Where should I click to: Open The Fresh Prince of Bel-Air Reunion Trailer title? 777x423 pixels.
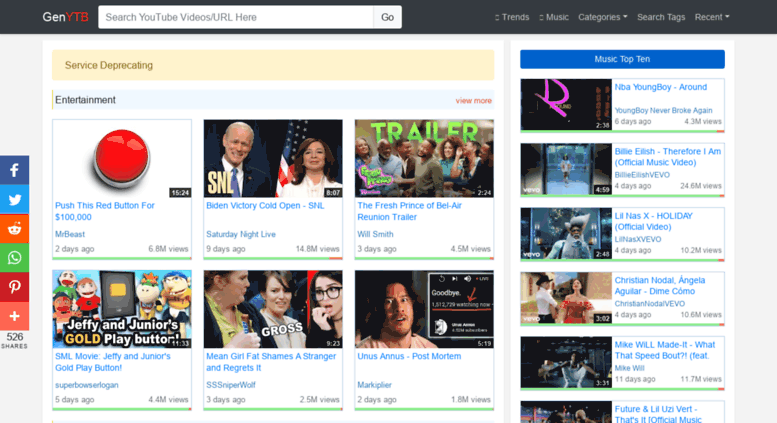pos(409,211)
